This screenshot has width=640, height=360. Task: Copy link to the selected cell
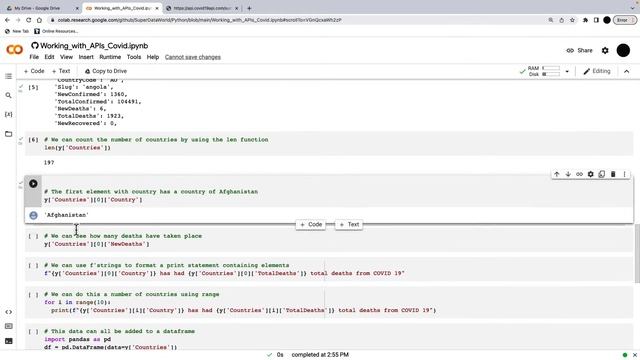tap(579, 174)
